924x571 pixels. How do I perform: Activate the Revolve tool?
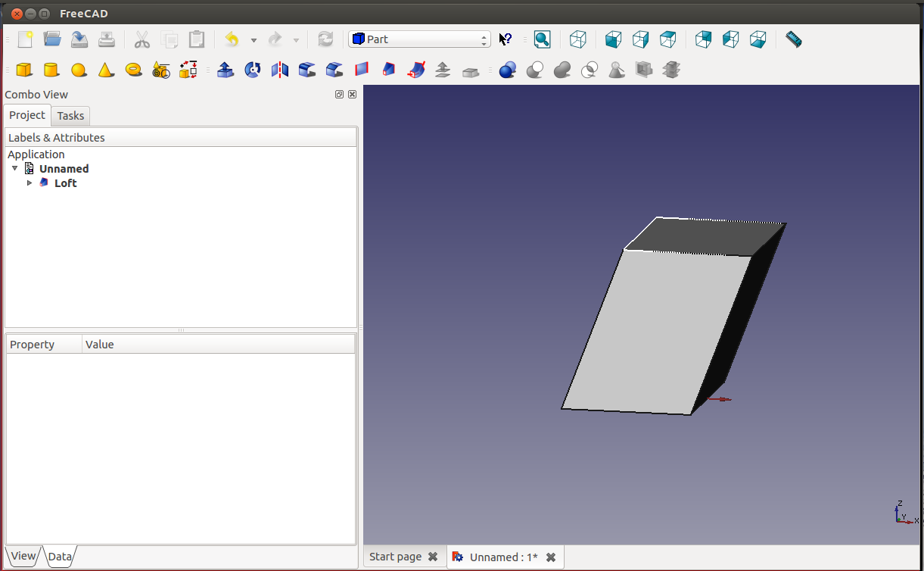pyautogui.click(x=253, y=70)
